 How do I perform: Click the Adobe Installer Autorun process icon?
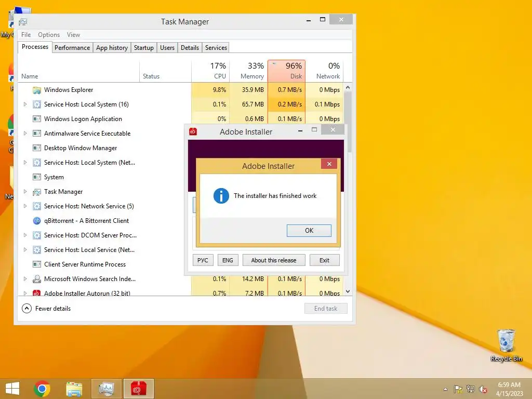pos(37,293)
